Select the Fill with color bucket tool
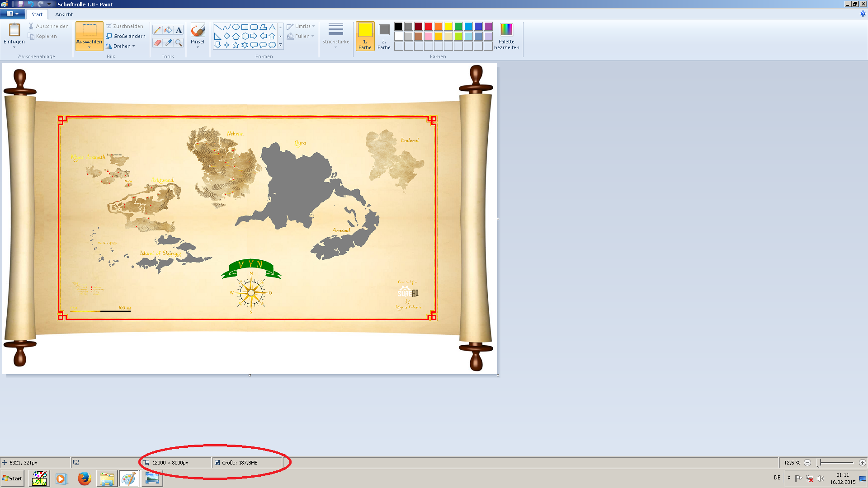Image resolution: width=868 pixels, height=488 pixels. point(168,30)
